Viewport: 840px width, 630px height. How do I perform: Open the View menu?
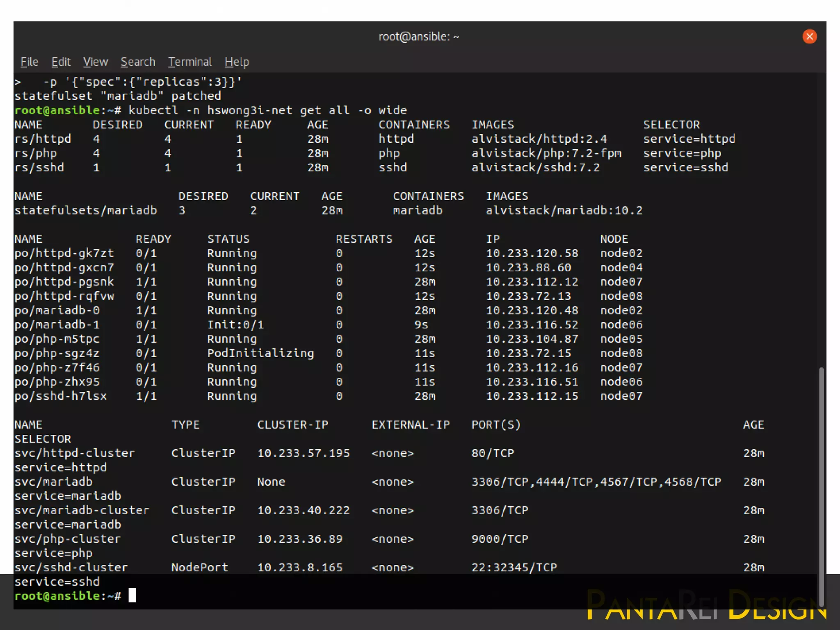(x=96, y=62)
